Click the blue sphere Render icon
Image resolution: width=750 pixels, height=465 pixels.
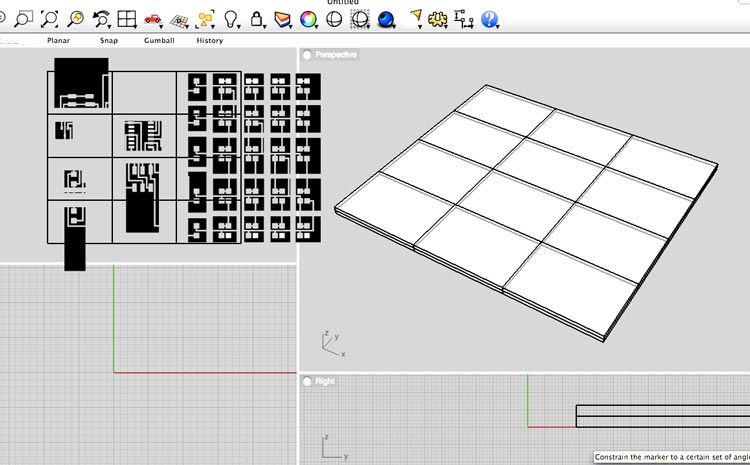point(386,20)
